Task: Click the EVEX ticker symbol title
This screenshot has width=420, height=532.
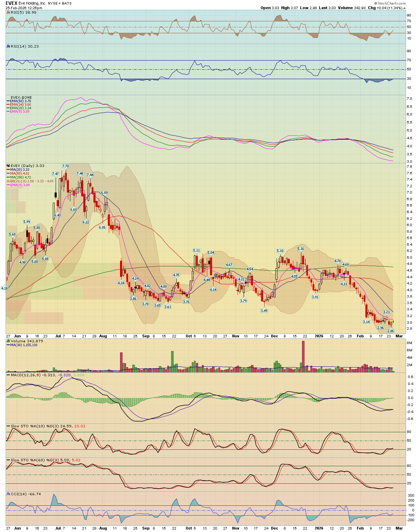Action: 12,3
